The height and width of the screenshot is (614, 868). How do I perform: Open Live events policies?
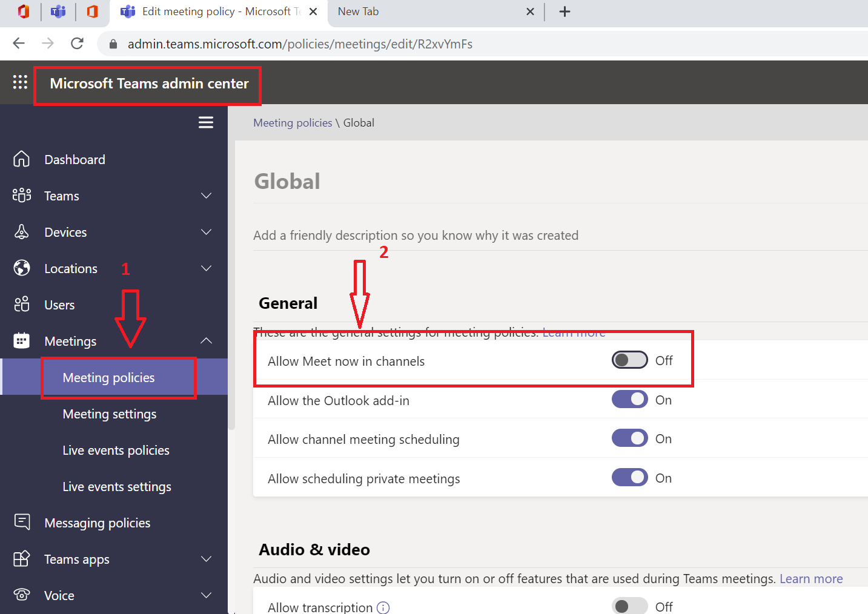coord(116,450)
